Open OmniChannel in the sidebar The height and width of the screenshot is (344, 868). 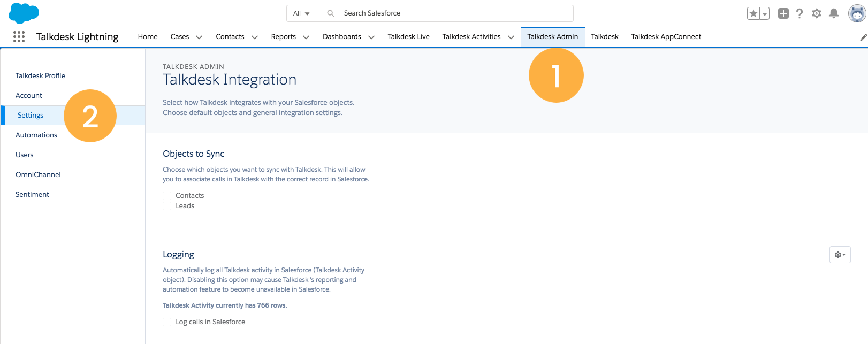click(38, 174)
